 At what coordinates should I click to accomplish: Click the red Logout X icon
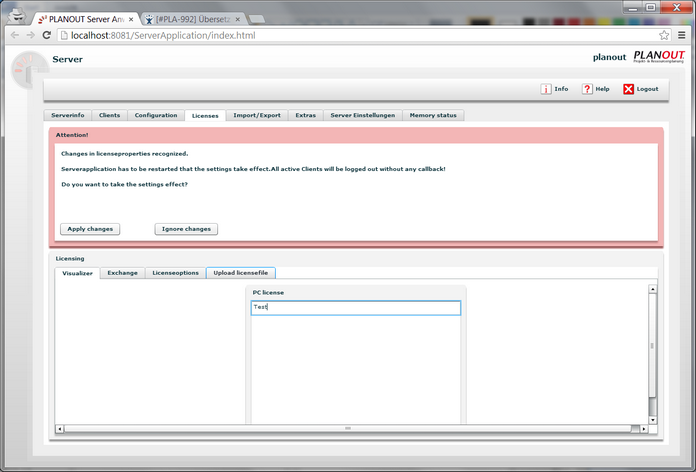[x=629, y=89]
